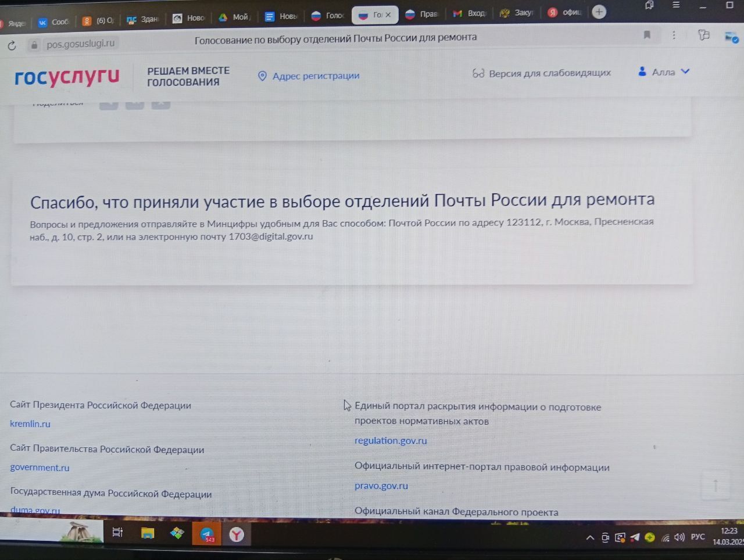Open the extensions icon next to the address bar
The width and height of the screenshot is (744, 560).
click(704, 35)
